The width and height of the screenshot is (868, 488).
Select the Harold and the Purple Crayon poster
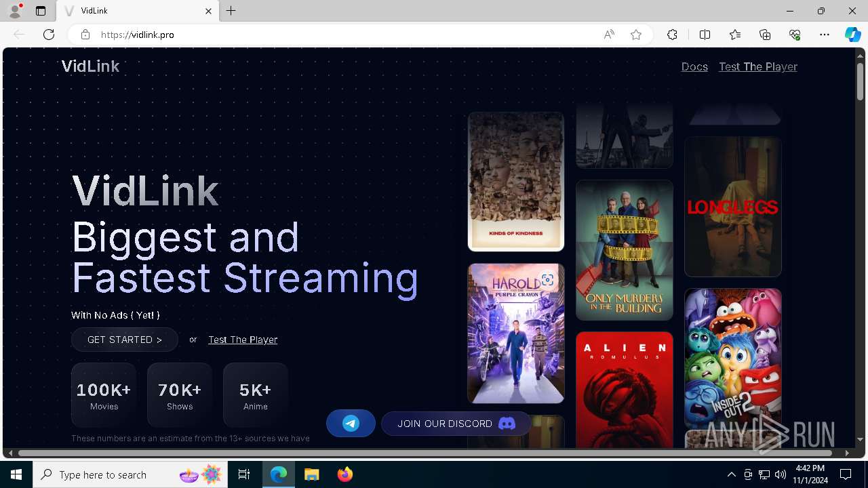[516, 333]
